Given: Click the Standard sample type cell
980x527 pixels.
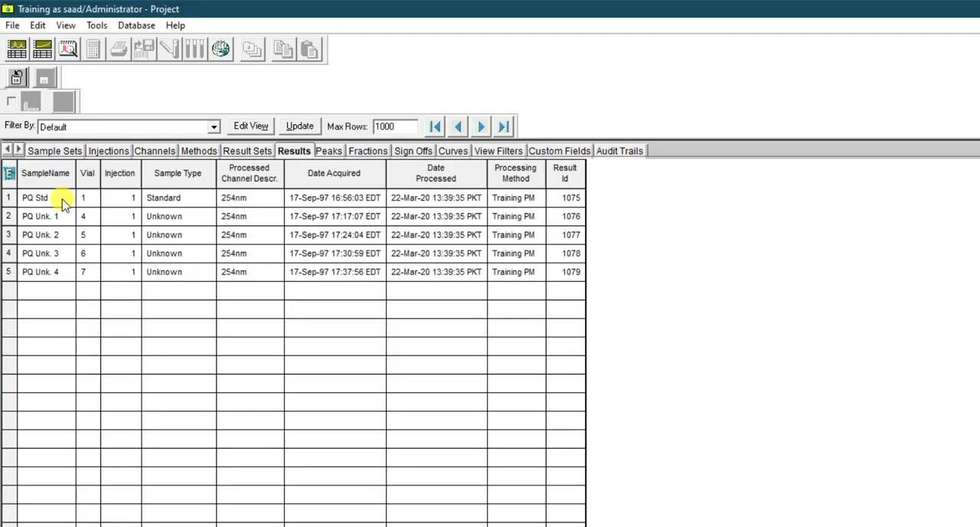Looking at the screenshot, I should point(178,198).
